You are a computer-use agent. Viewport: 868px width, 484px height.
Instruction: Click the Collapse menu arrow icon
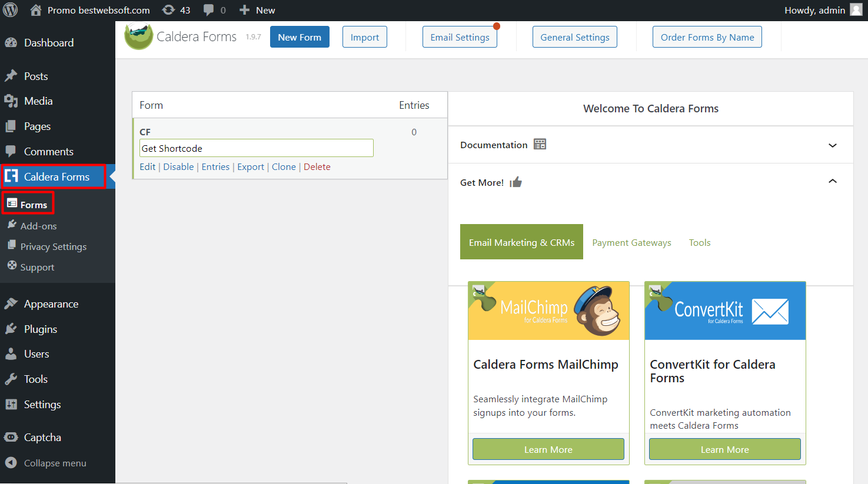coord(11,463)
